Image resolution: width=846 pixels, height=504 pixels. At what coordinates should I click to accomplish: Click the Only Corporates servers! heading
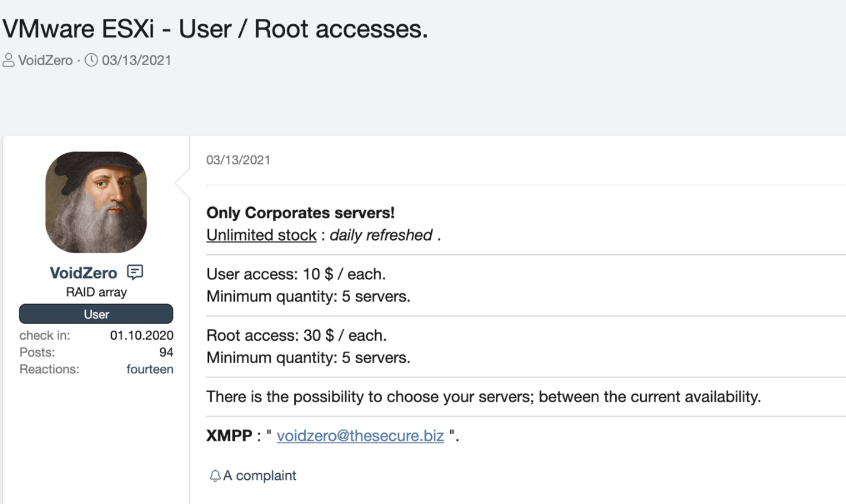coord(301,213)
